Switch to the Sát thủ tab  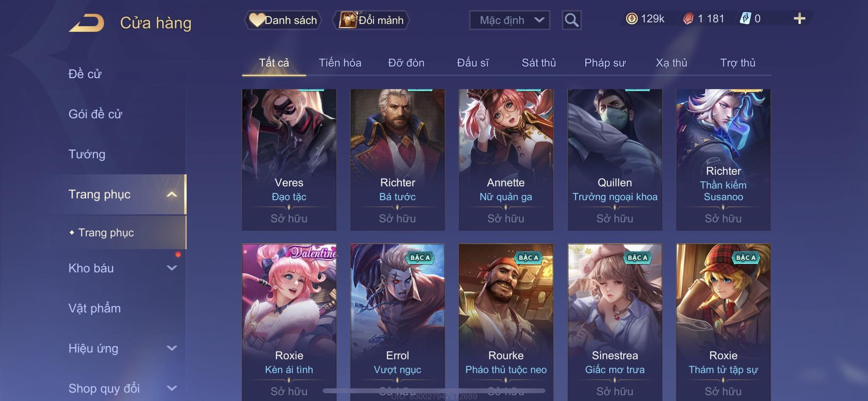click(x=539, y=63)
